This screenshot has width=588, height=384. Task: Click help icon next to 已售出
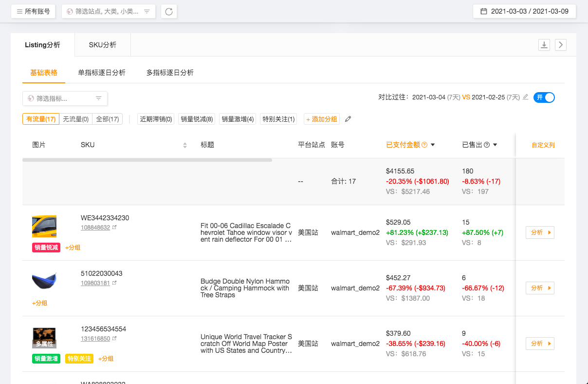(x=487, y=145)
